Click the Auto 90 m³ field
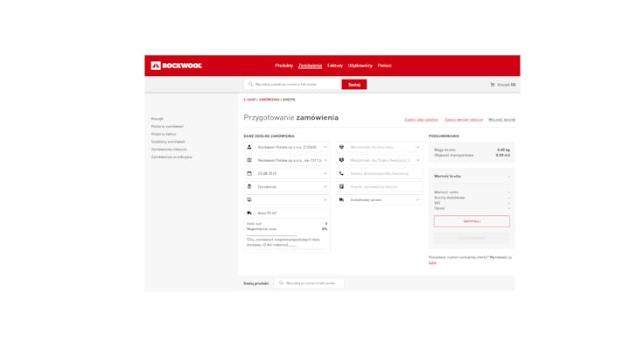 tap(287, 213)
